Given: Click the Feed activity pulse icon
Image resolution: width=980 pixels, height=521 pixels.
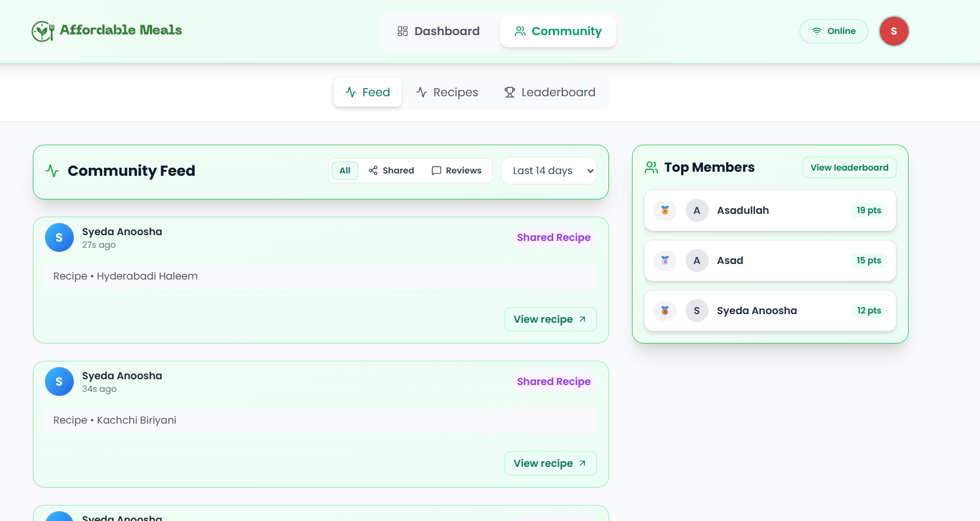Looking at the screenshot, I should click(x=351, y=92).
